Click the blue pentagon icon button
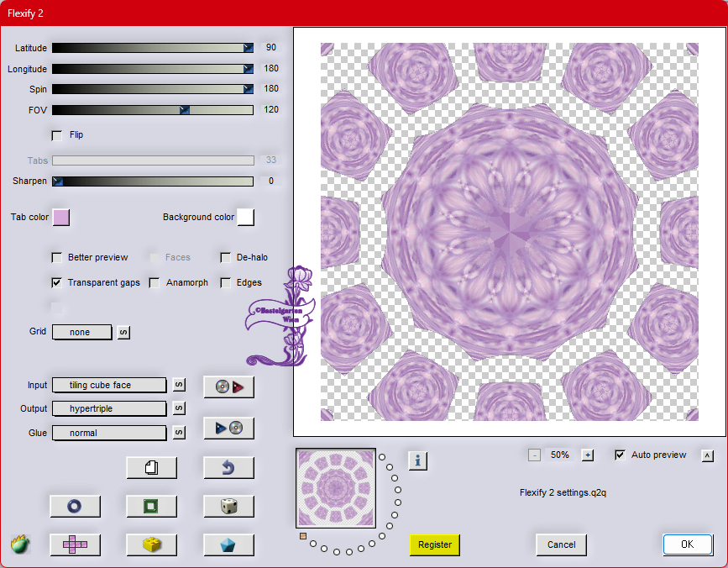 pos(228,544)
